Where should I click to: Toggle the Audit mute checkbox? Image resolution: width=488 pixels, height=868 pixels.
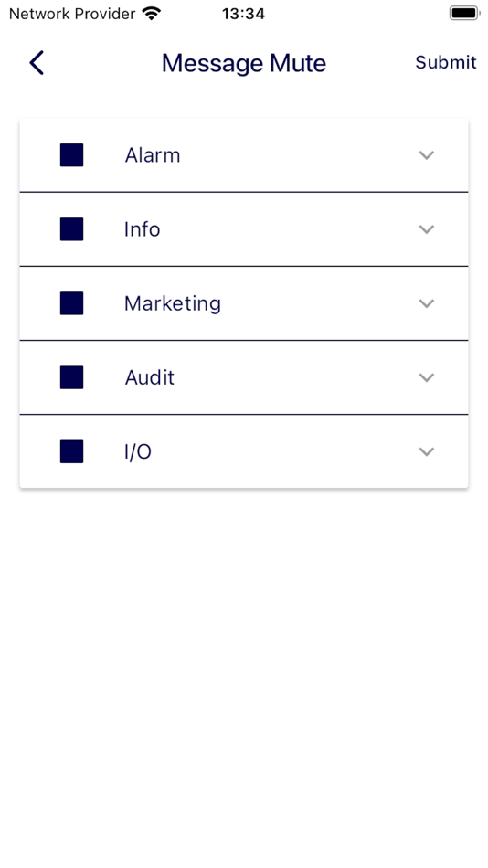72,377
